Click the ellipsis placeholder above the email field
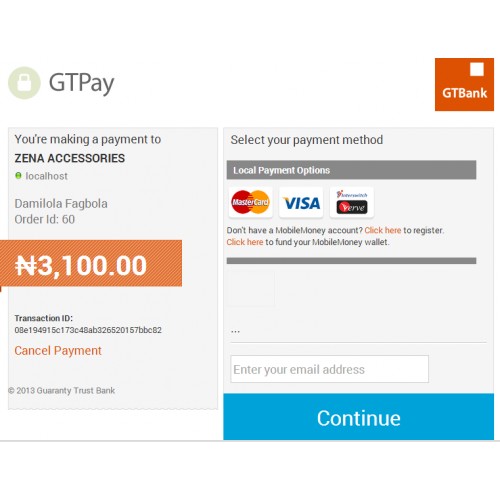The height and width of the screenshot is (500, 500). [x=235, y=331]
